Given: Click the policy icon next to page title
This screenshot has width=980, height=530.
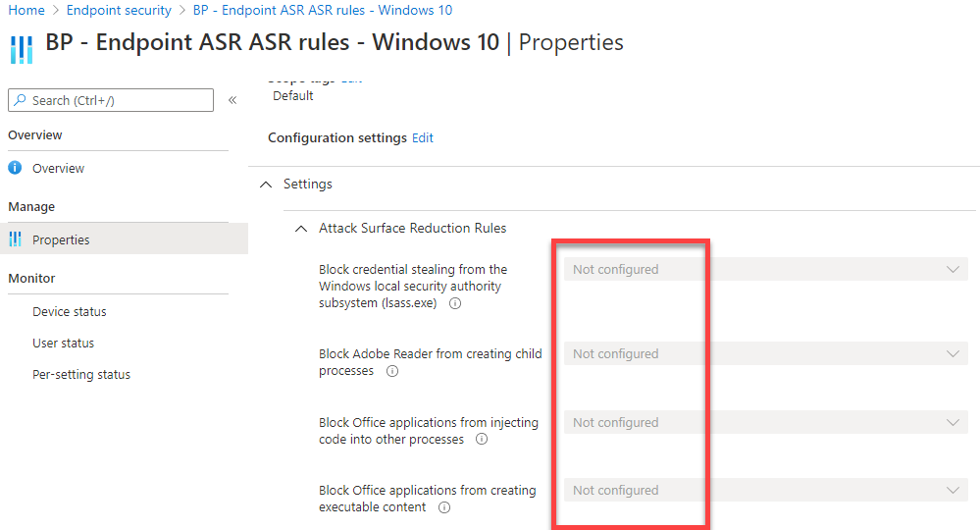Looking at the screenshot, I should click(22, 48).
